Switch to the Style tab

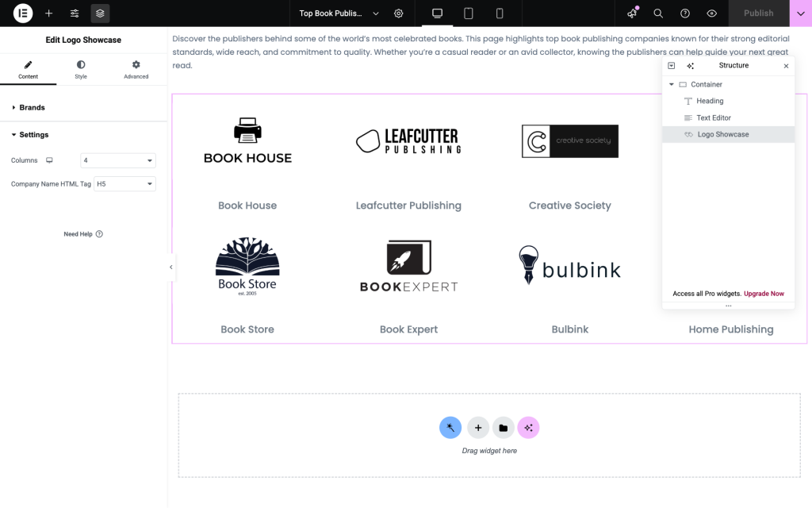point(81,69)
